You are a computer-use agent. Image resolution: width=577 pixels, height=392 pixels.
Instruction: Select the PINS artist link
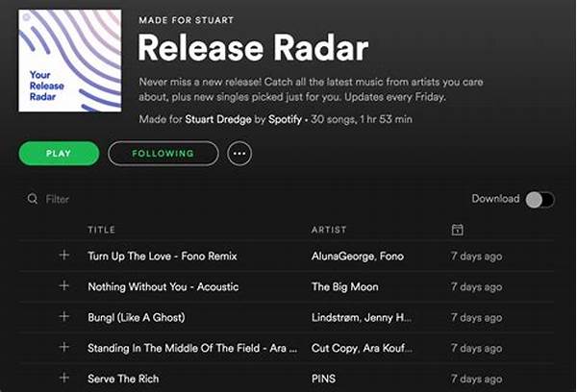pos(323,379)
